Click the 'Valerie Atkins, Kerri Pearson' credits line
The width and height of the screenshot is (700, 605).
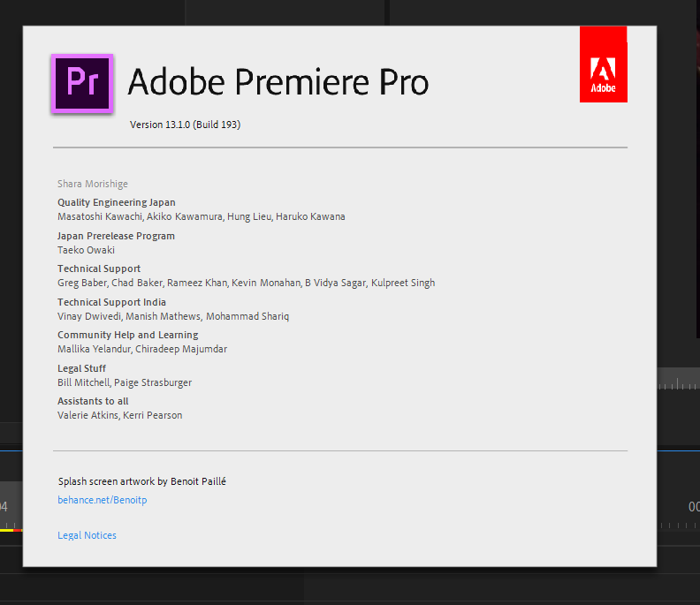click(x=120, y=415)
